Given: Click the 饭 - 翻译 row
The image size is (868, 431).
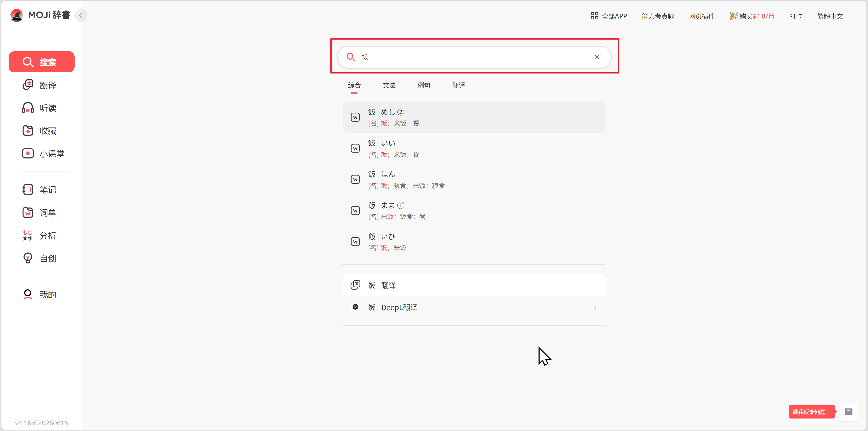Looking at the screenshot, I should [474, 285].
